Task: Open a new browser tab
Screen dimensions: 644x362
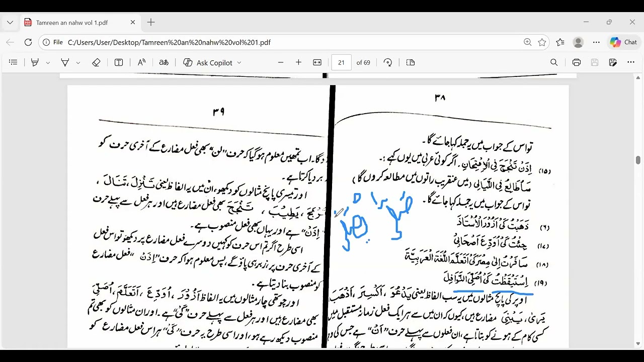Action: [151, 23]
